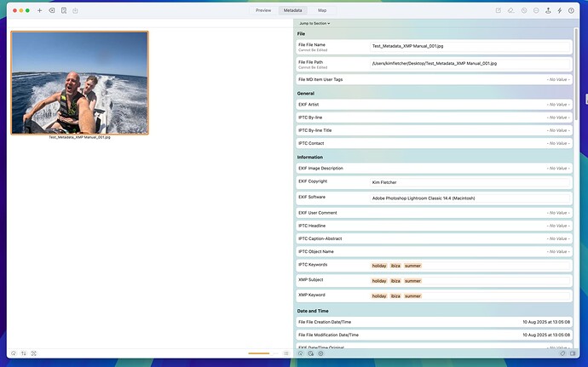Open the Map tab

[x=322, y=10]
